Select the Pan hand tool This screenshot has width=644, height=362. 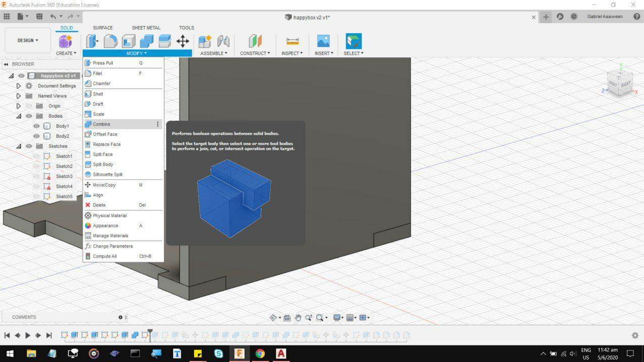click(298, 318)
